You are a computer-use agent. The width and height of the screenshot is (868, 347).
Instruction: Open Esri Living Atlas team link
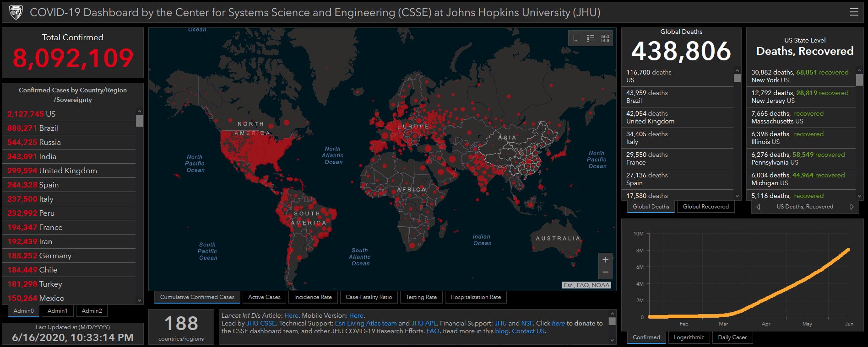pos(366,323)
